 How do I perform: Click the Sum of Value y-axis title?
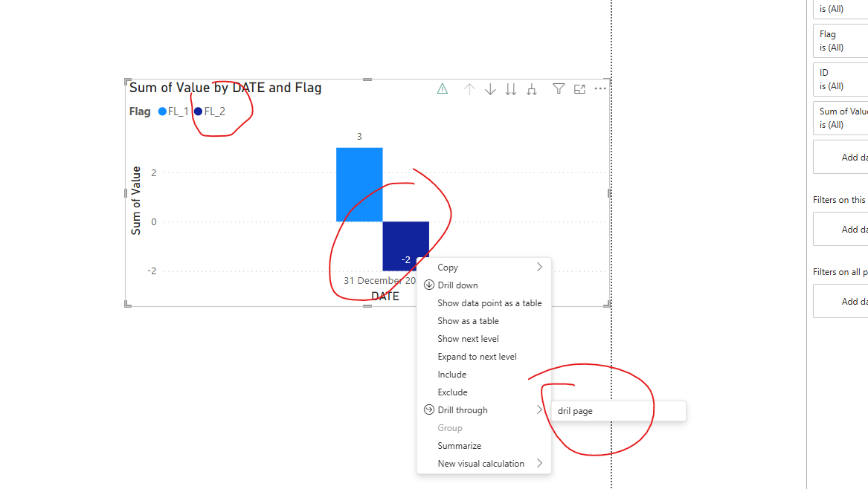tap(135, 201)
